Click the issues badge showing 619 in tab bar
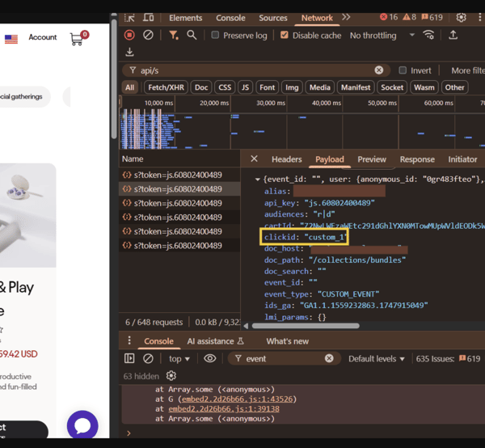Screen dimensions: 485x448 pos(432,17)
